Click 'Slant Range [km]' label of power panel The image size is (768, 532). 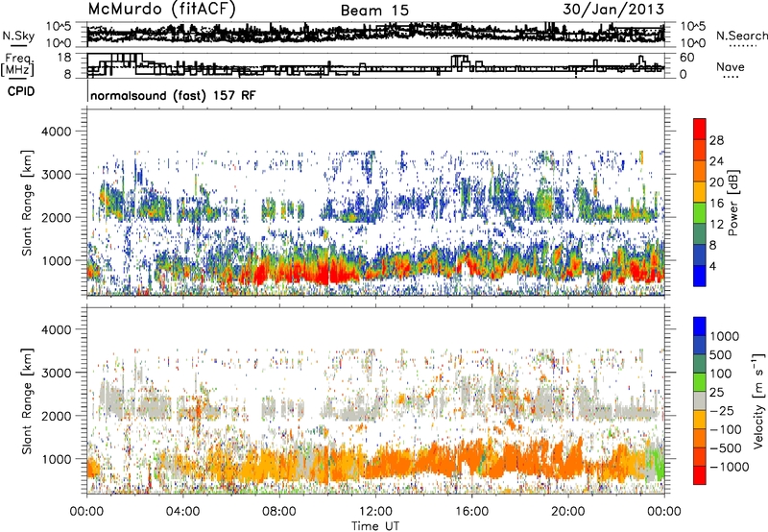point(27,204)
